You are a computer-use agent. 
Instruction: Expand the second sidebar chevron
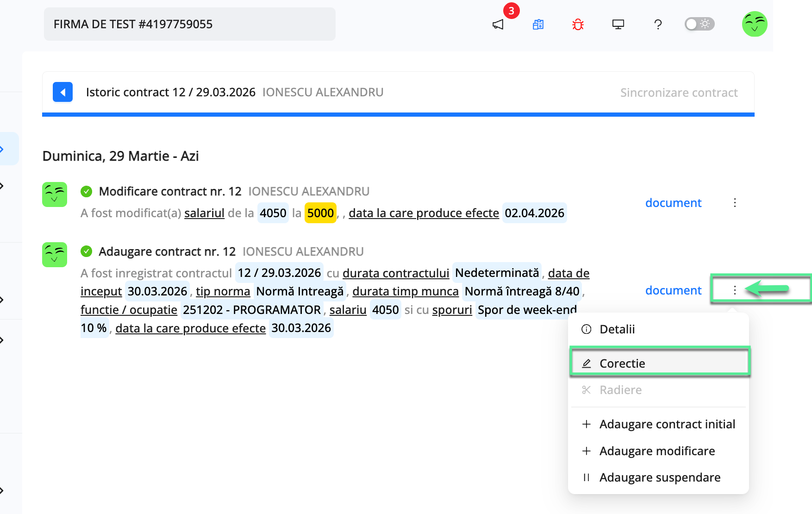[2, 186]
